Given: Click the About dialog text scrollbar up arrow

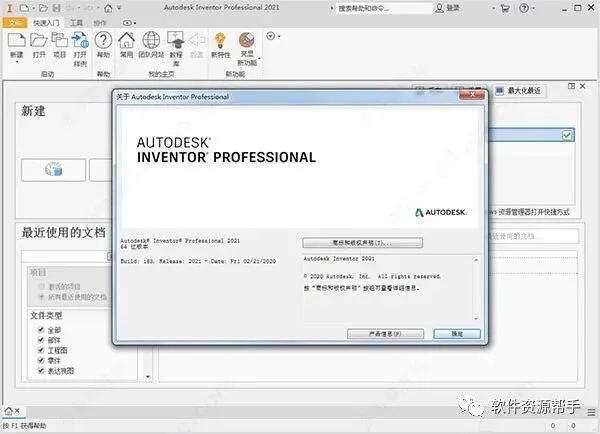Looking at the screenshot, I should pos(476,260).
